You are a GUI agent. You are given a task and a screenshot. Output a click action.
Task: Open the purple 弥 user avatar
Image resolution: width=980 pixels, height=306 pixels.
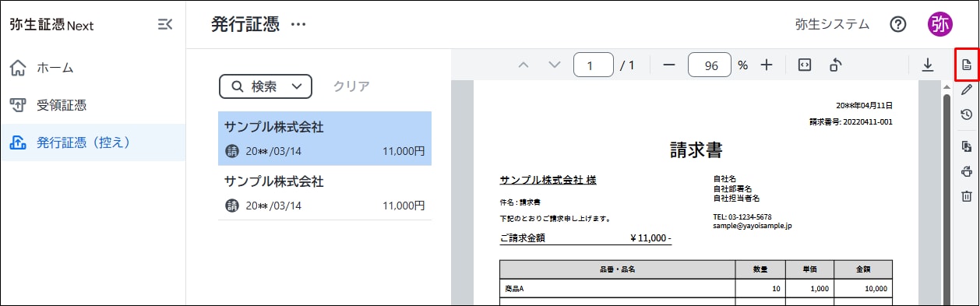(939, 24)
